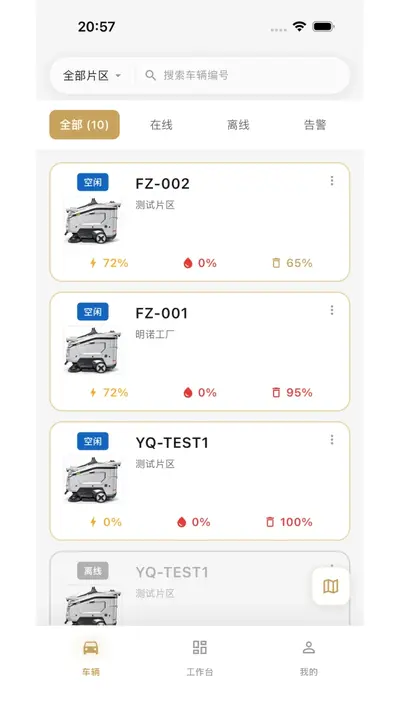Open the idle YQ-TEST1 vehicle card title
Image resolution: width=400 pixels, height=712 pixels.
tap(172, 443)
